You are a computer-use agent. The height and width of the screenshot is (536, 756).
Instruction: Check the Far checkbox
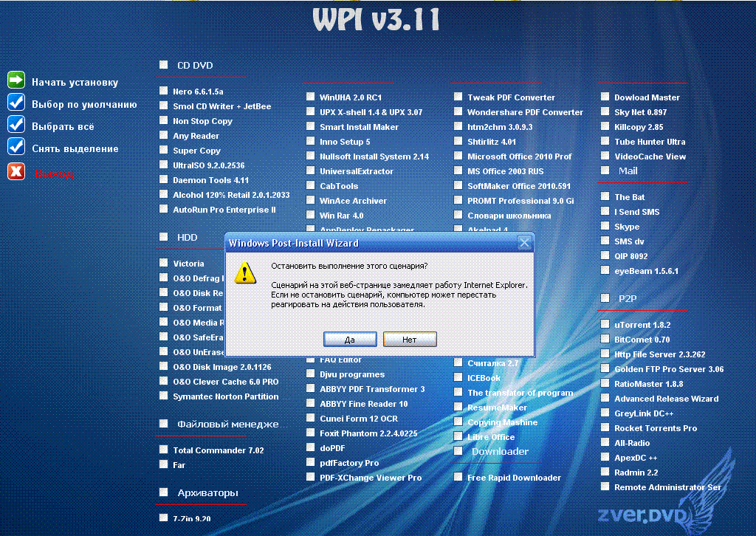tap(164, 464)
